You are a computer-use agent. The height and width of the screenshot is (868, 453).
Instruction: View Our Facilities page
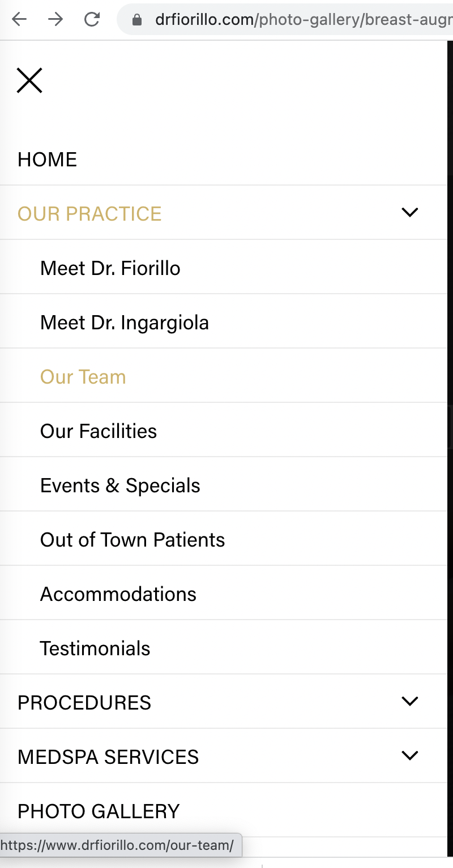[x=99, y=431]
